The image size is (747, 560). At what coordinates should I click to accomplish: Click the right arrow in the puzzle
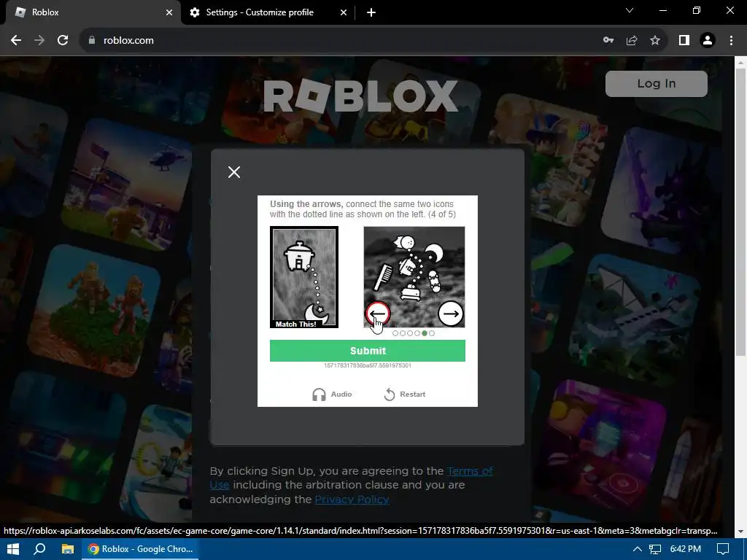(450, 314)
